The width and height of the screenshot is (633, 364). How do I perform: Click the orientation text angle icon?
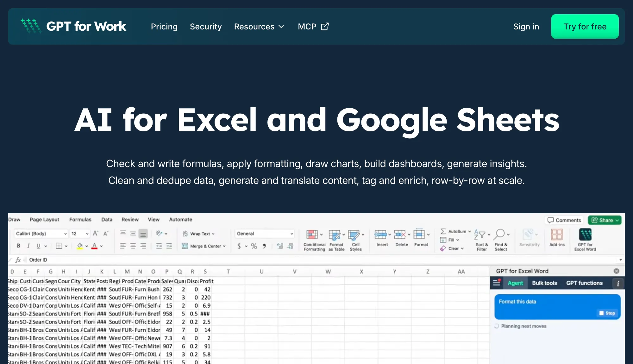(x=159, y=233)
